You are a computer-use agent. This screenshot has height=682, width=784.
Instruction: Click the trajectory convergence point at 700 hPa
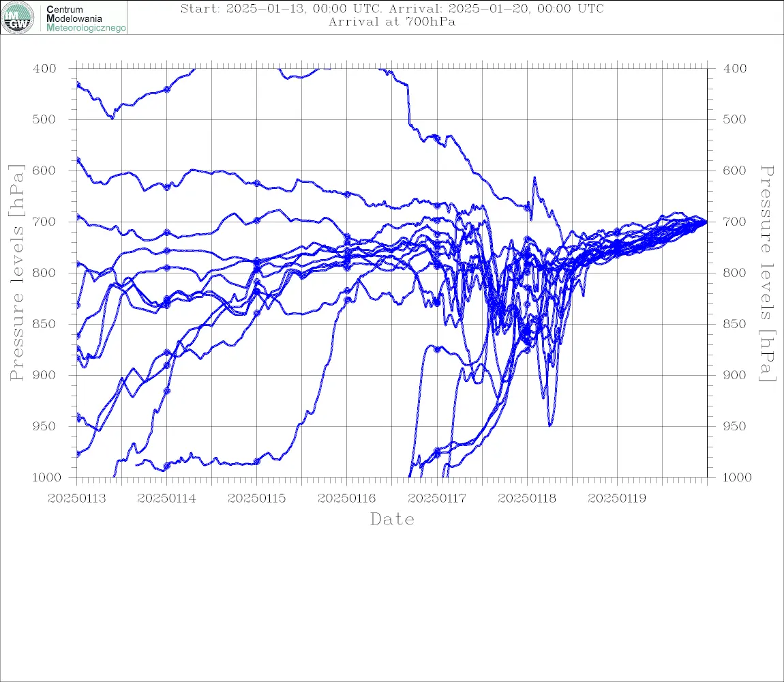click(706, 222)
